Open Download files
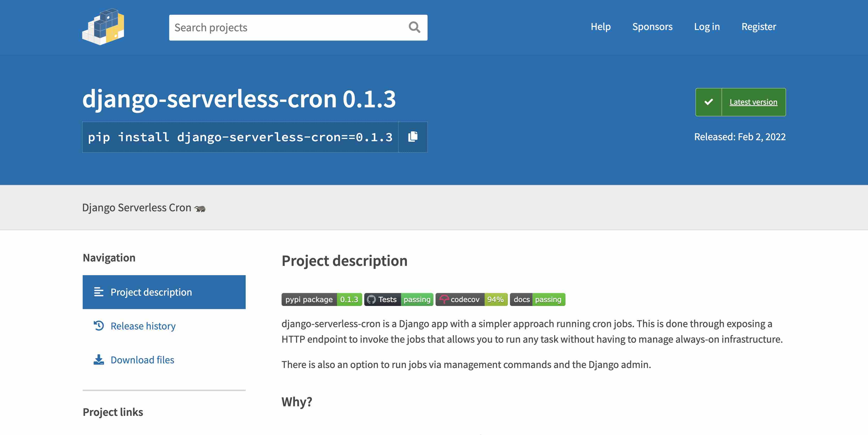Viewport: 868px width, 435px height. (x=142, y=359)
